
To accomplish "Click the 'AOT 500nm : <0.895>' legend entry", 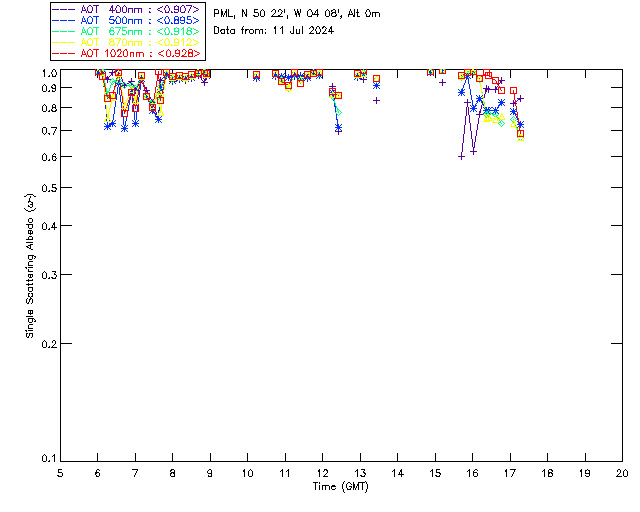I will pyautogui.click(x=127, y=20).
